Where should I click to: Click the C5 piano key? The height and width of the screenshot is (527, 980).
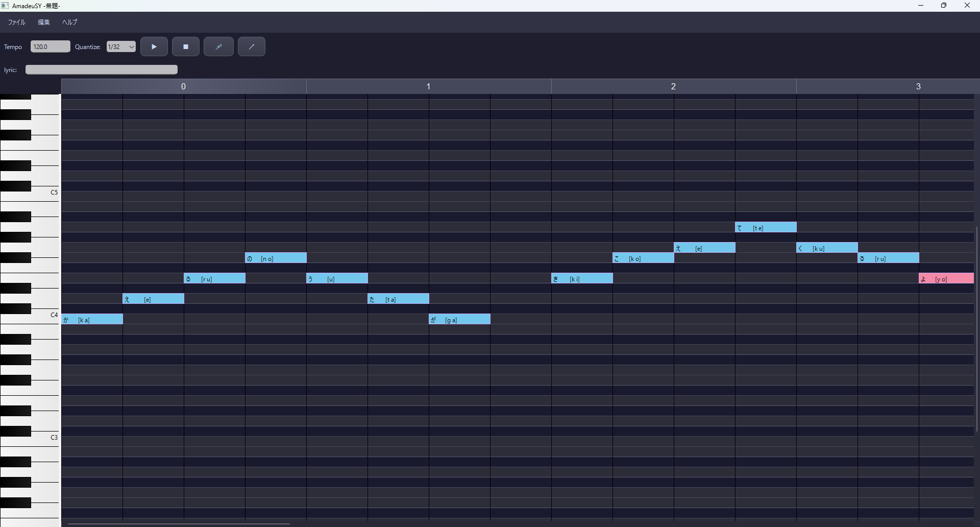(46, 193)
